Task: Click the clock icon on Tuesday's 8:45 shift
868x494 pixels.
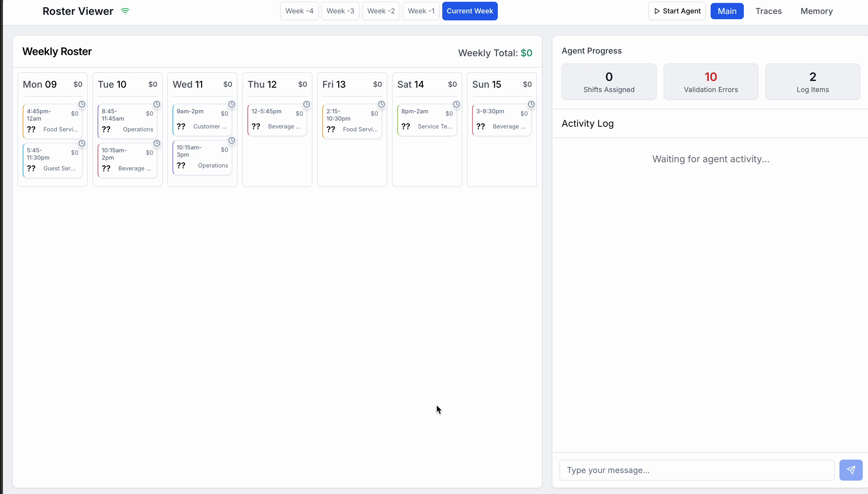Action: (157, 104)
